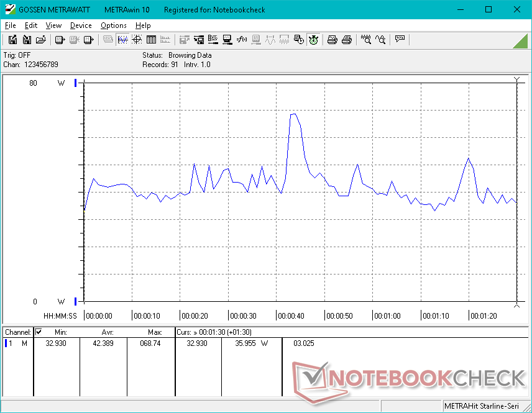Open the Edit menu
Image resolution: width=532 pixels, height=413 pixels.
(31, 25)
